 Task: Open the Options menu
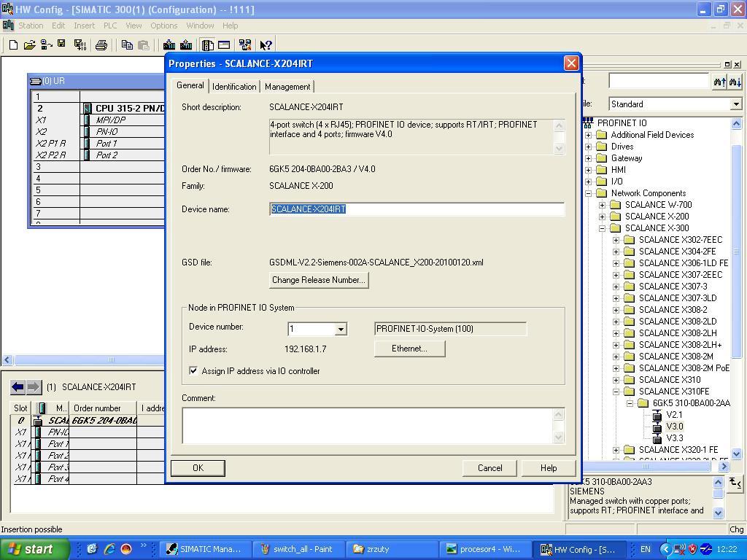(164, 26)
